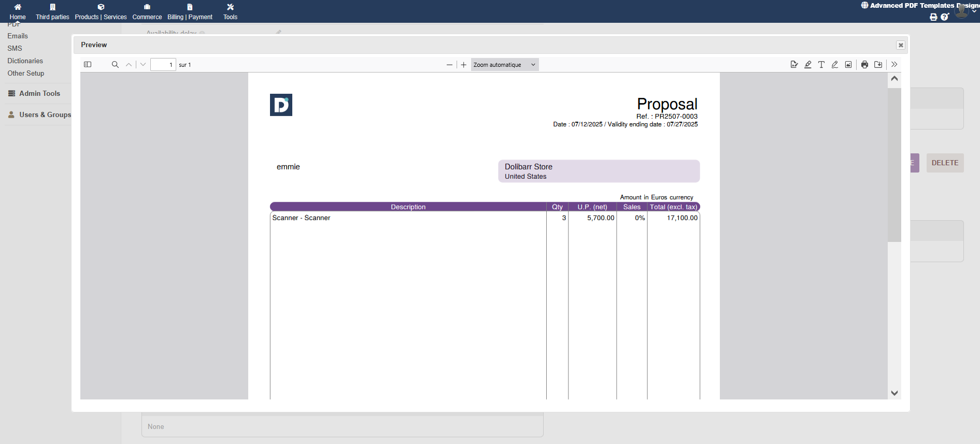The image size is (980, 444).
Task: Click the add image tool icon
Action: 848,65
